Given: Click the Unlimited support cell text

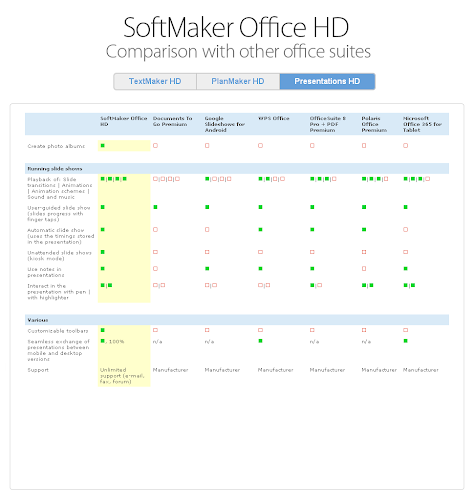Looking at the screenshot, I should (x=122, y=376).
